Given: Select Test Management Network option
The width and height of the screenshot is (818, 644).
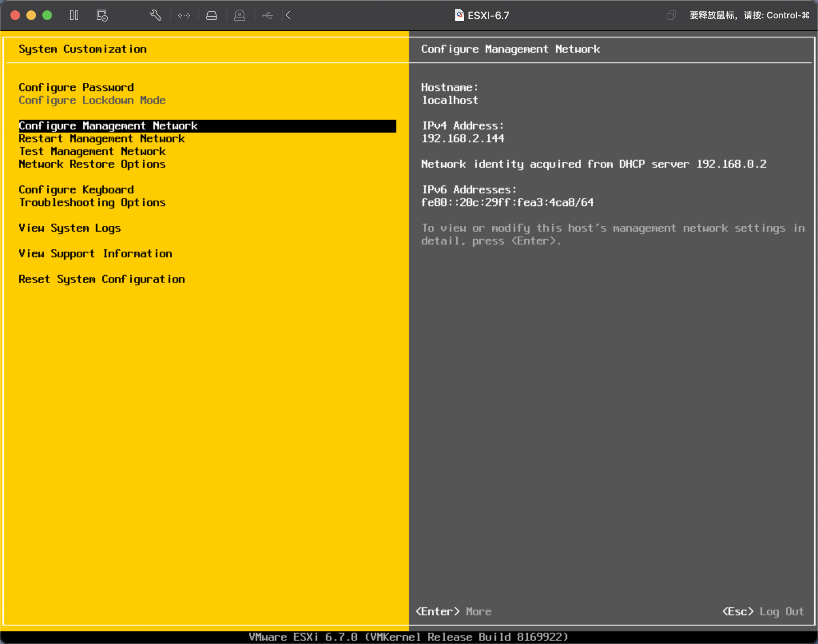Looking at the screenshot, I should (92, 151).
